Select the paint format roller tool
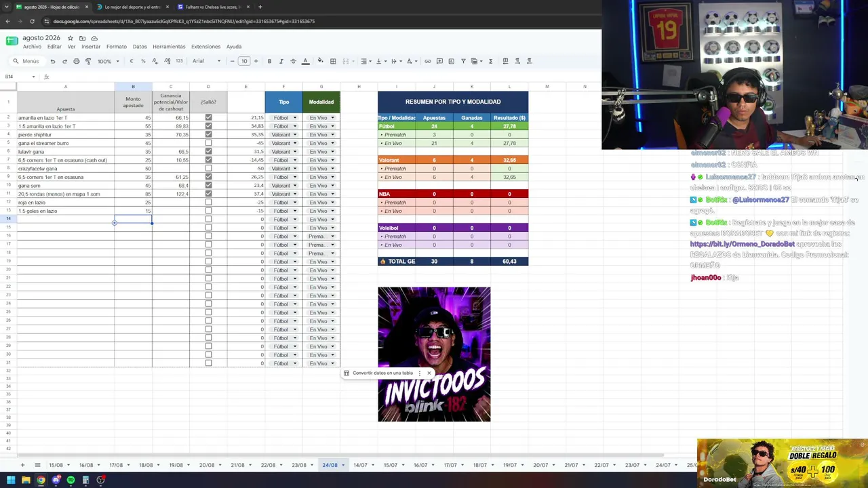The height and width of the screenshot is (488, 868). point(88,61)
